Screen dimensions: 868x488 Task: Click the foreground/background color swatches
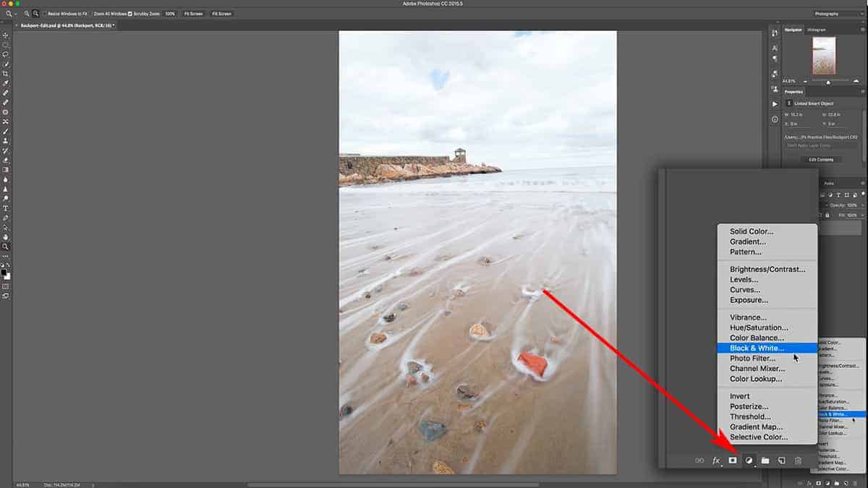pyautogui.click(x=6, y=274)
